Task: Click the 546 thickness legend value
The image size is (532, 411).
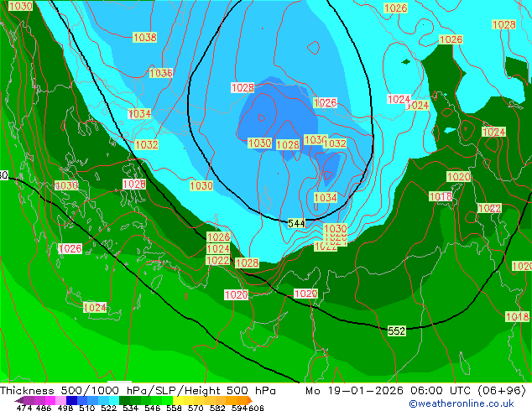Action: tap(153, 408)
